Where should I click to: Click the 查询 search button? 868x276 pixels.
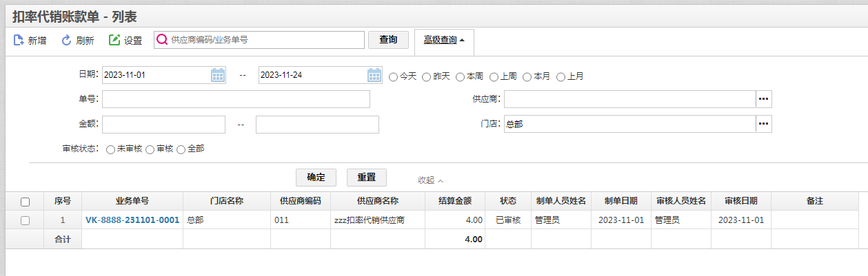tap(389, 40)
